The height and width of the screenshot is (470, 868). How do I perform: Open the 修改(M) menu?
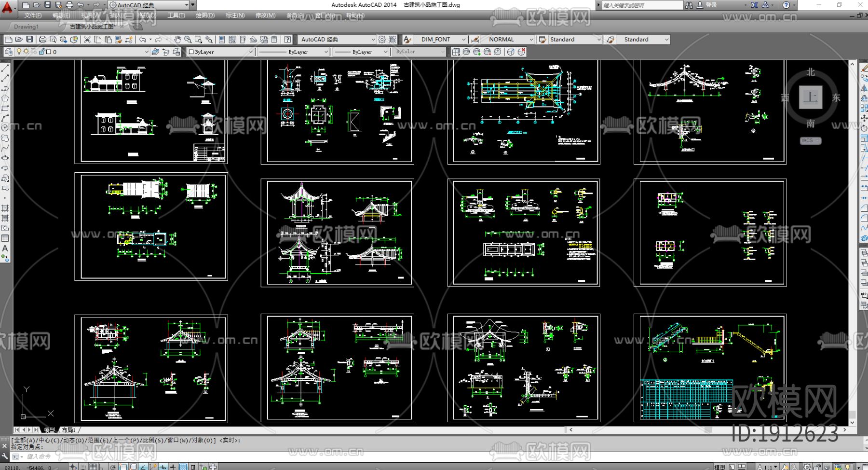tap(265, 15)
